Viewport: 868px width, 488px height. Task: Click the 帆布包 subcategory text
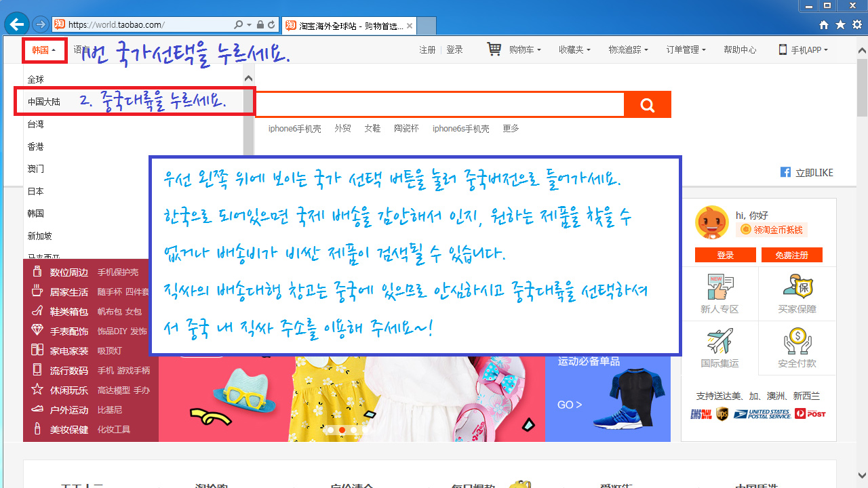click(109, 312)
